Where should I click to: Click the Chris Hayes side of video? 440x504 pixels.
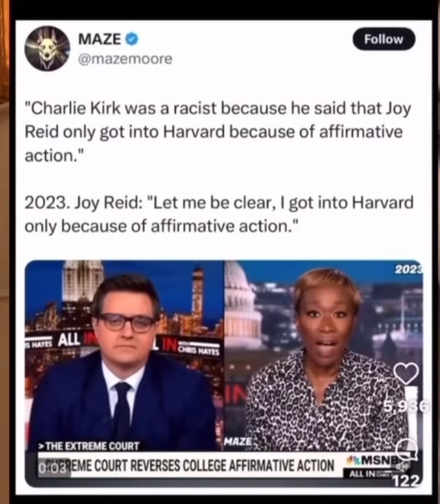click(124, 356)
